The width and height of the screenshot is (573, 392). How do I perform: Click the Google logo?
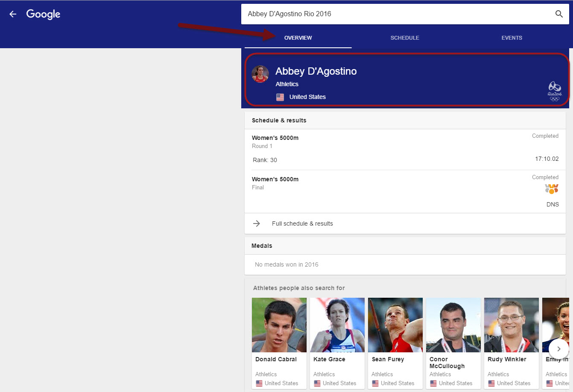point(43,14)
